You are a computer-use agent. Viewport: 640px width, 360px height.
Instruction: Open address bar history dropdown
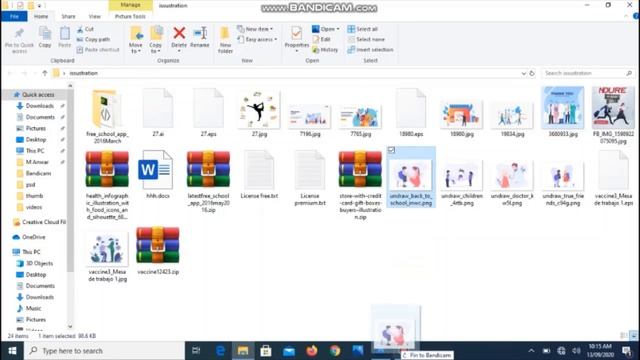pos(524,73)
